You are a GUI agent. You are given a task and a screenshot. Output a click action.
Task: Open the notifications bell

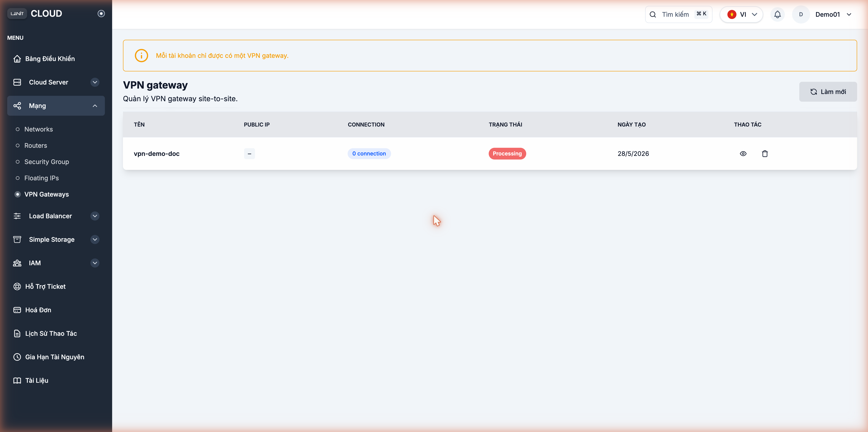point(777,14)
